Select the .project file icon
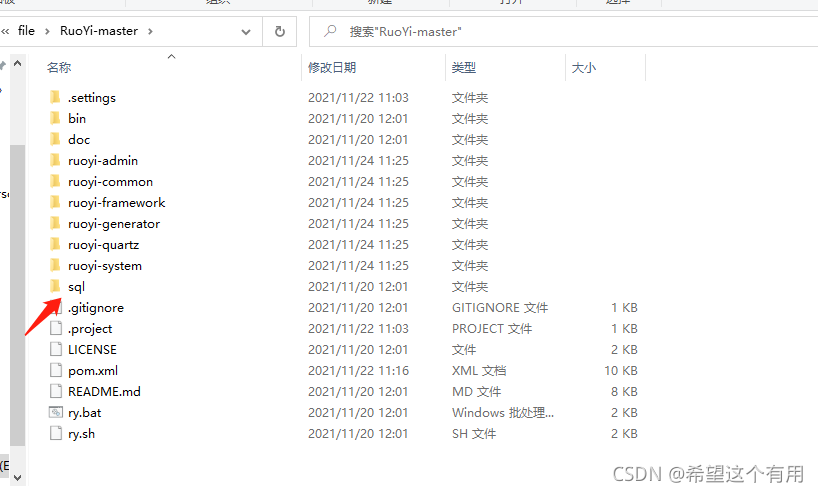 coord(55,328)
